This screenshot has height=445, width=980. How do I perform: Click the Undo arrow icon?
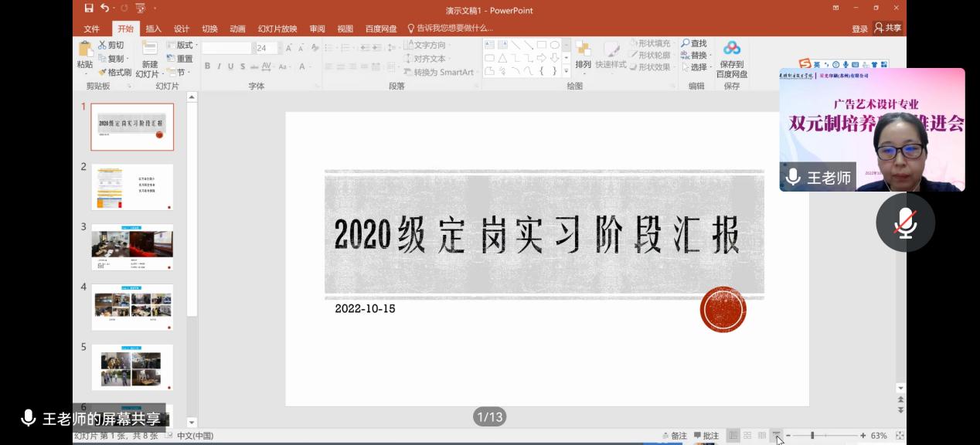point(105,8)
